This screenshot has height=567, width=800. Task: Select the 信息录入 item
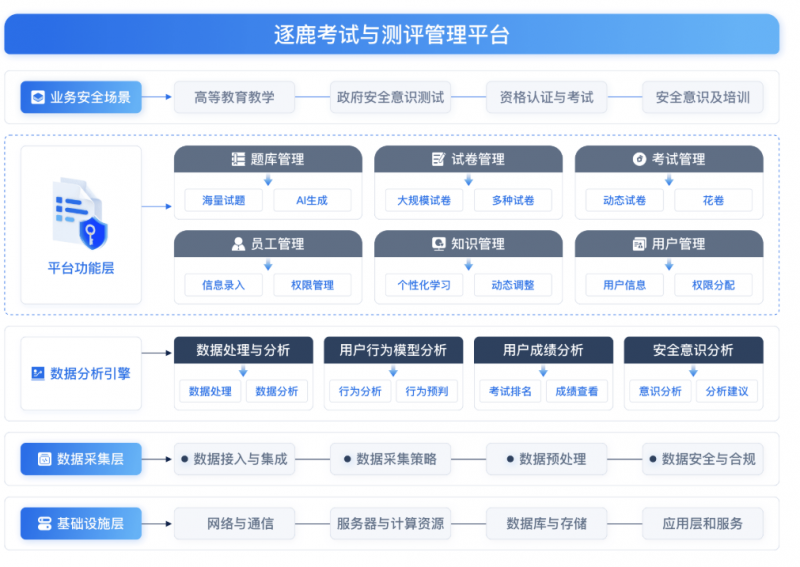[x=223, y=285]
